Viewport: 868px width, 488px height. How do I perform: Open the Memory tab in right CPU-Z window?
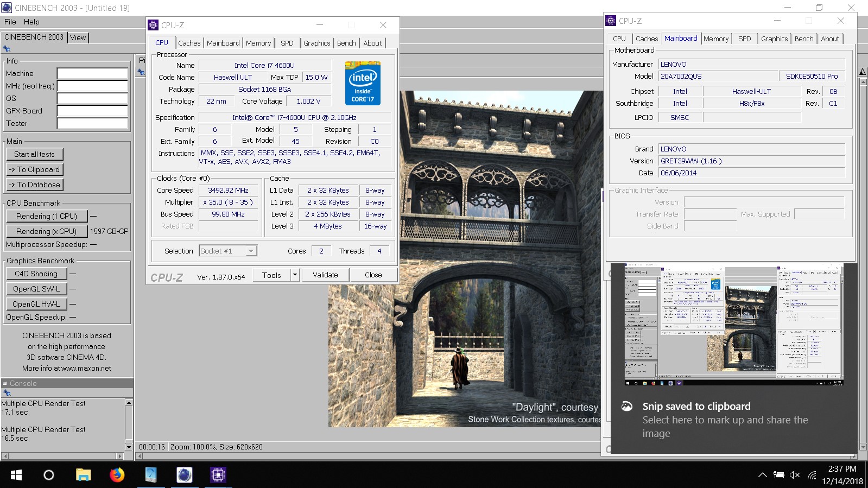click(716, 39)
